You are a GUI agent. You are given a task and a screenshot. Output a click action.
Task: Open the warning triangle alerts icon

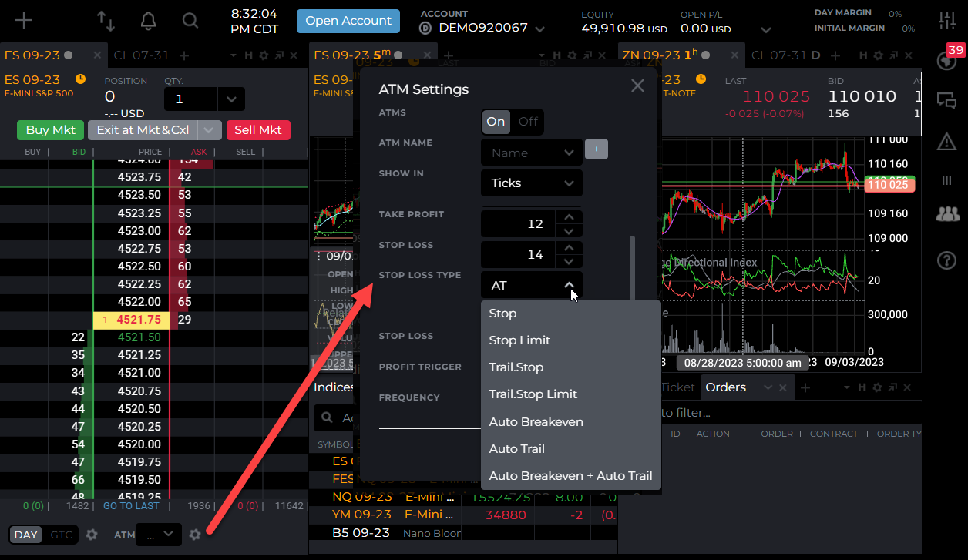tap(946, 141)
